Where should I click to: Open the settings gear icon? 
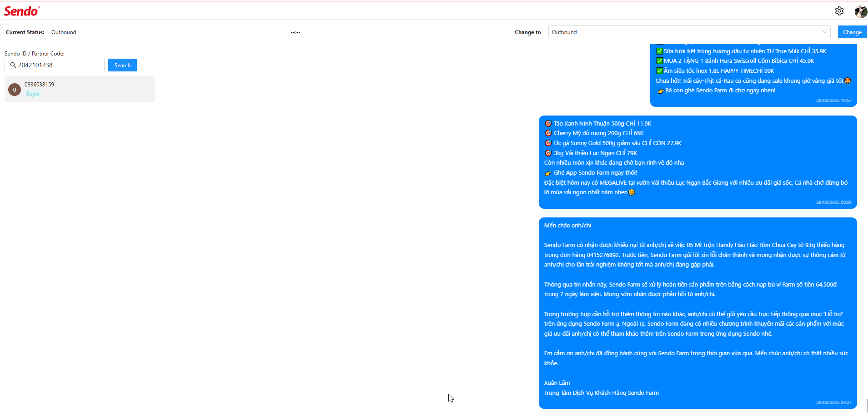(x=839, y=11)
